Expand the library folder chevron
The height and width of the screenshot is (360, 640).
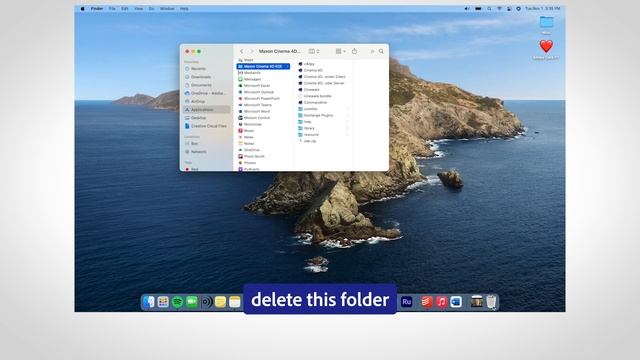[348, 128]
